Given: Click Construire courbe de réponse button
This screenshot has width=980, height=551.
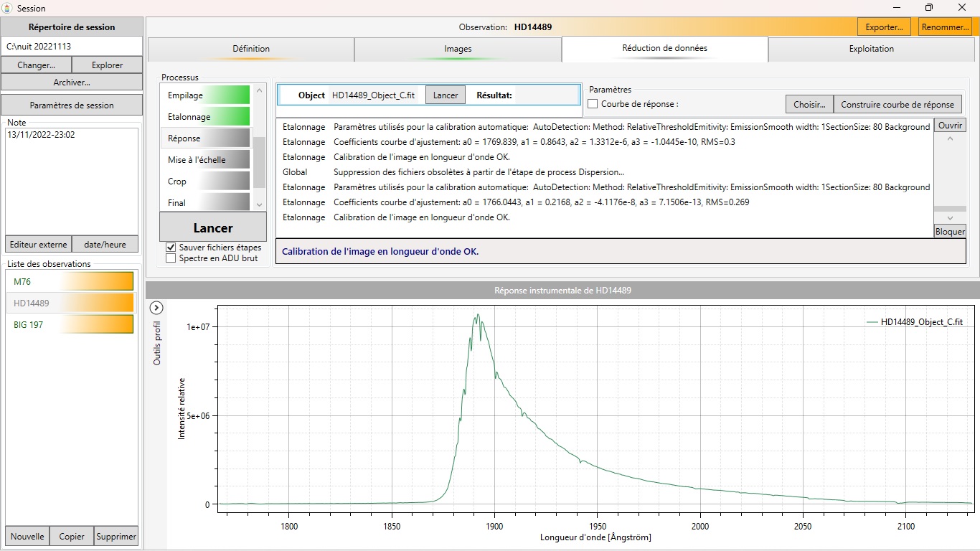Looking at the screenshot, I should 897,104.
